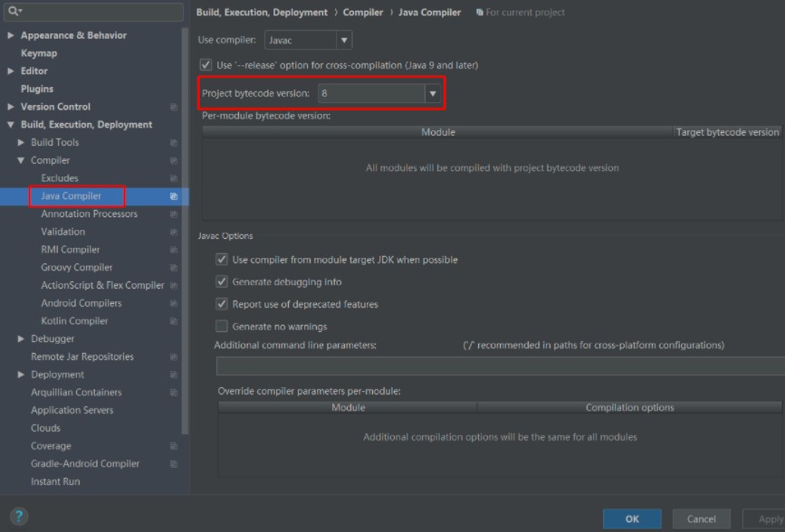The height and width of the screenshot is (532, 785).
Task: Disable the '--release' cross-compilation option checkbox
Action: click(x=206, y=65)
